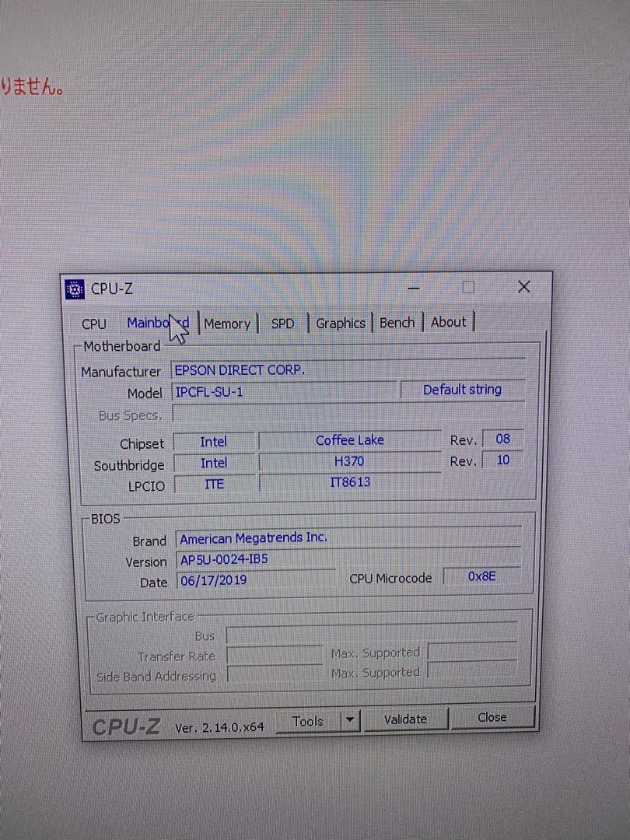Click the Transfer Rate field
The height and width of the screenshot is (840, 630).
click(x=275, y=655)
